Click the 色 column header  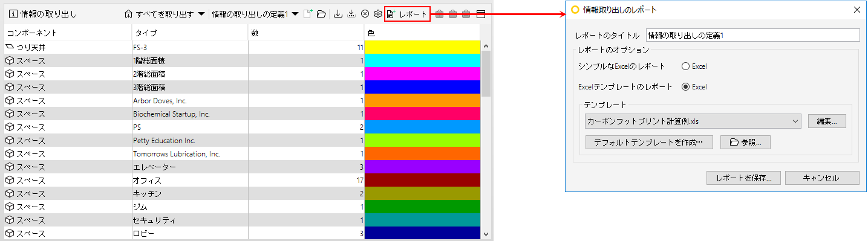pyautogui.click(x=422, y=33)
